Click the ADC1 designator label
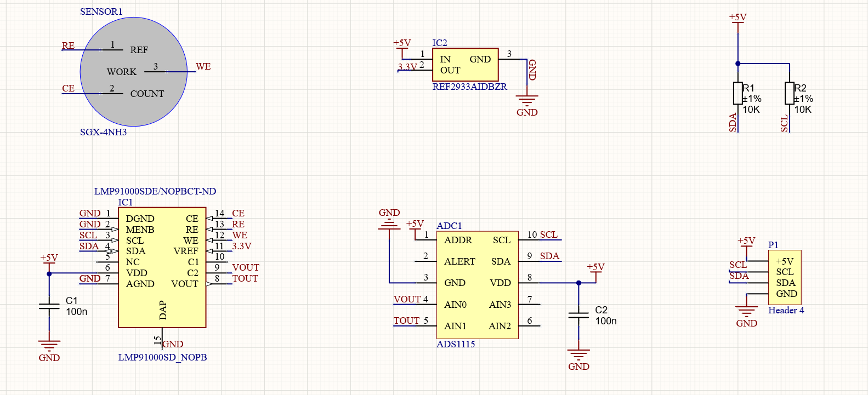 (x=449, y=226)
